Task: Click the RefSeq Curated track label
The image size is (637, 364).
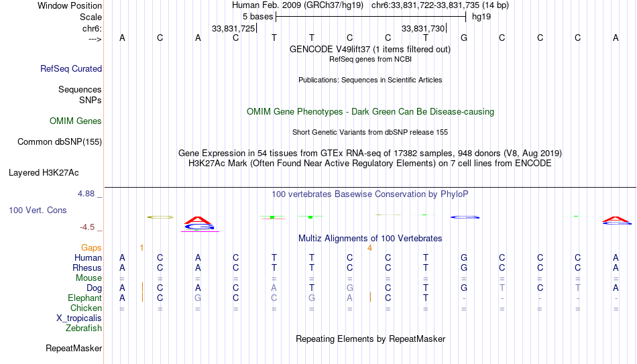Action: pos(70,68)
